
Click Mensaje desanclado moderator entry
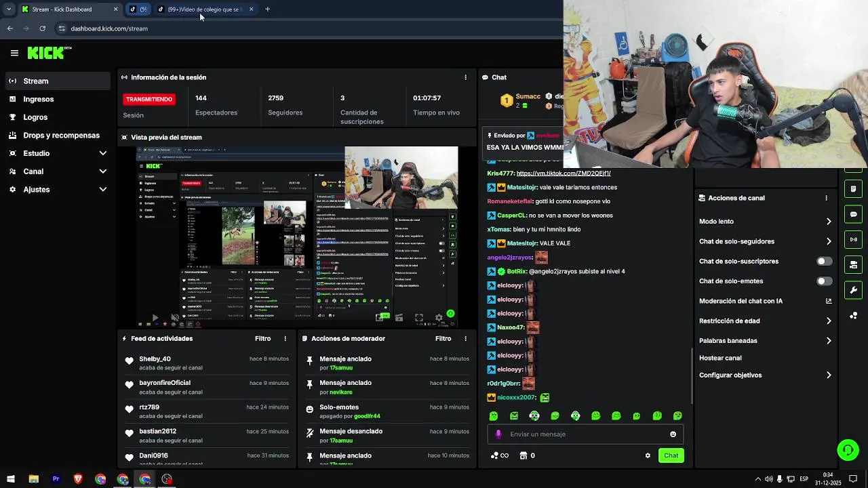coord(387,435)
